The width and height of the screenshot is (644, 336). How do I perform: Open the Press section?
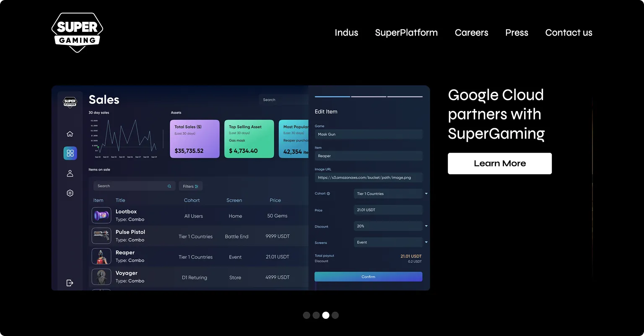pos(517,33)
